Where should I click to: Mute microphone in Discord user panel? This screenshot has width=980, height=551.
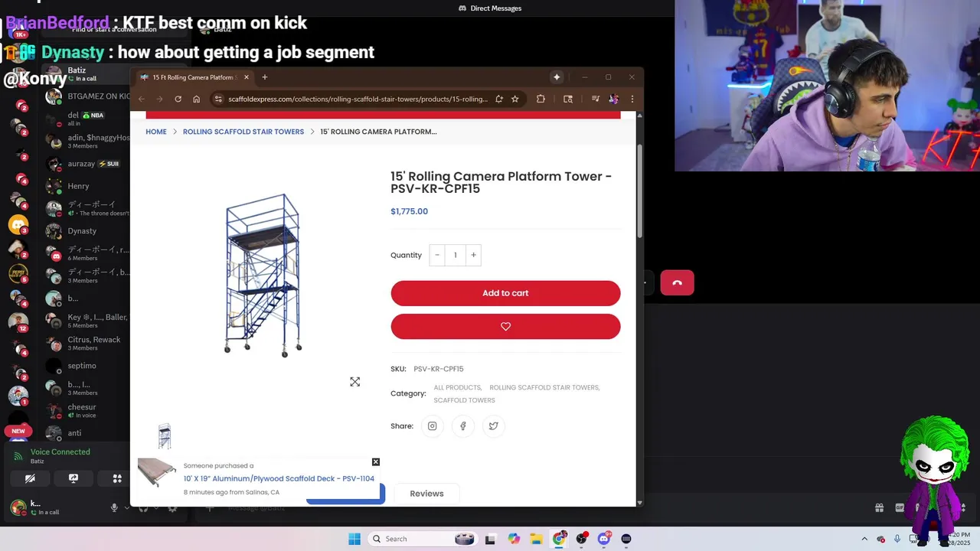click(114, 507)
